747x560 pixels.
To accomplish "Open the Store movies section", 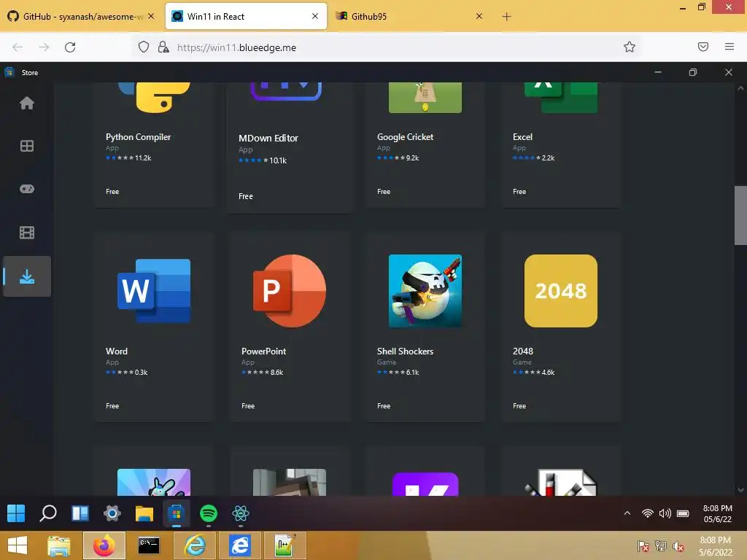I will click(x=27, y=233).
